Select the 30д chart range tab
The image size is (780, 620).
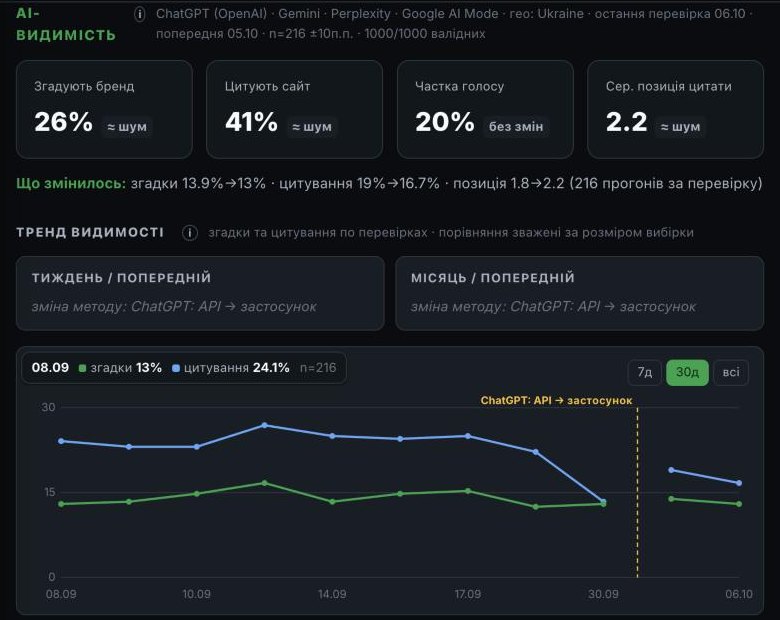pyautogui.click(x=687, y=372)
